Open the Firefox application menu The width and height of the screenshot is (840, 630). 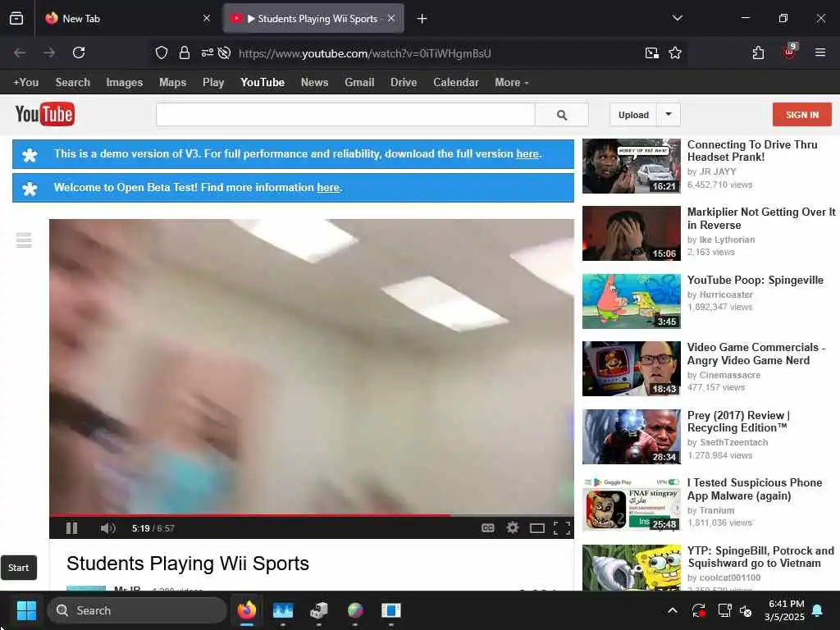(819, 52)
